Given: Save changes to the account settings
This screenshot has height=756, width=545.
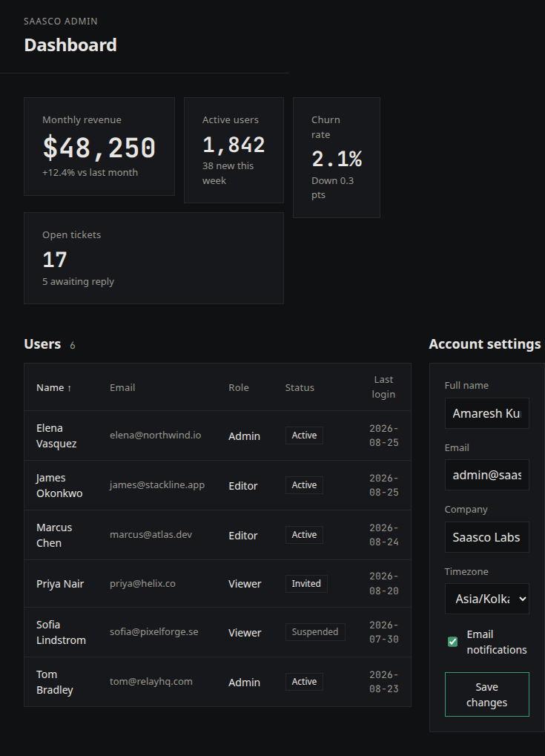Looking at the screenshot, I should tap(486, 694).
